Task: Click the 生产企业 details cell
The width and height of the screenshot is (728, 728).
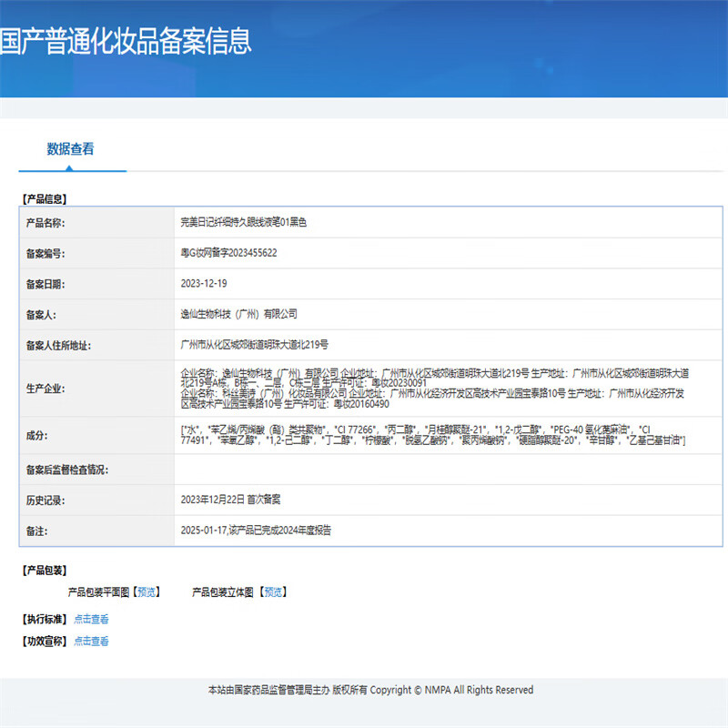Action: coord(437,389)
